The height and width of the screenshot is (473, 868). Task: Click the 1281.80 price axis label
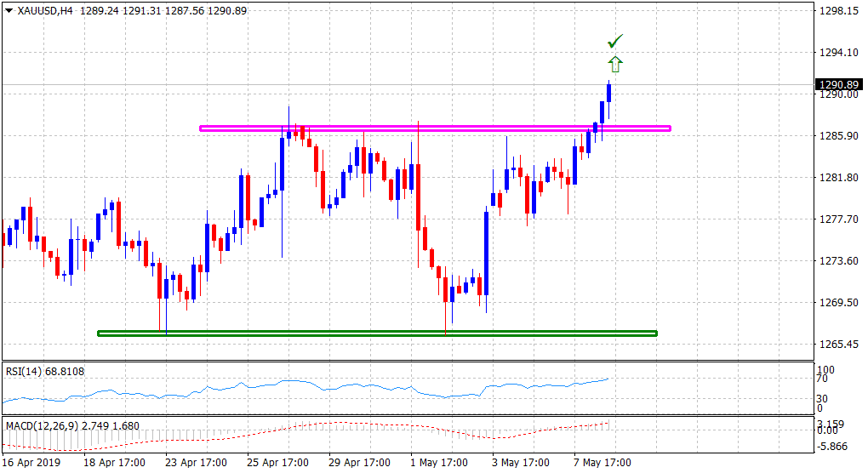[x=837, y=178]
